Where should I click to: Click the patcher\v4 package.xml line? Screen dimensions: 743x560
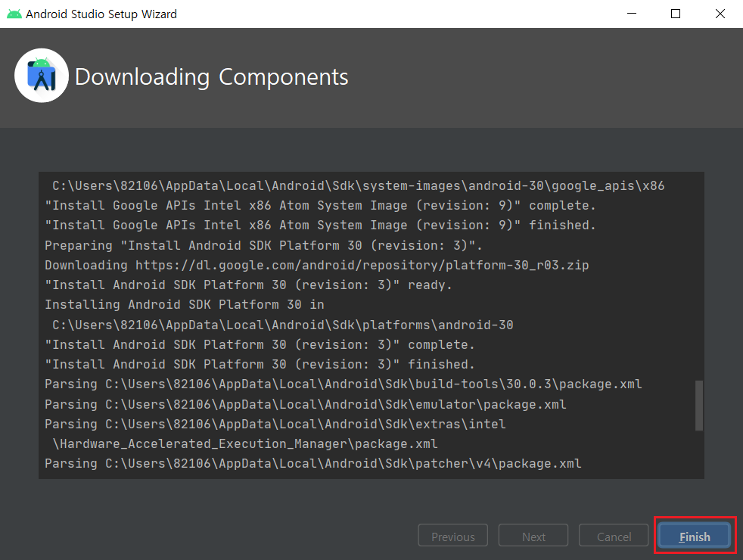pos(312,463)
